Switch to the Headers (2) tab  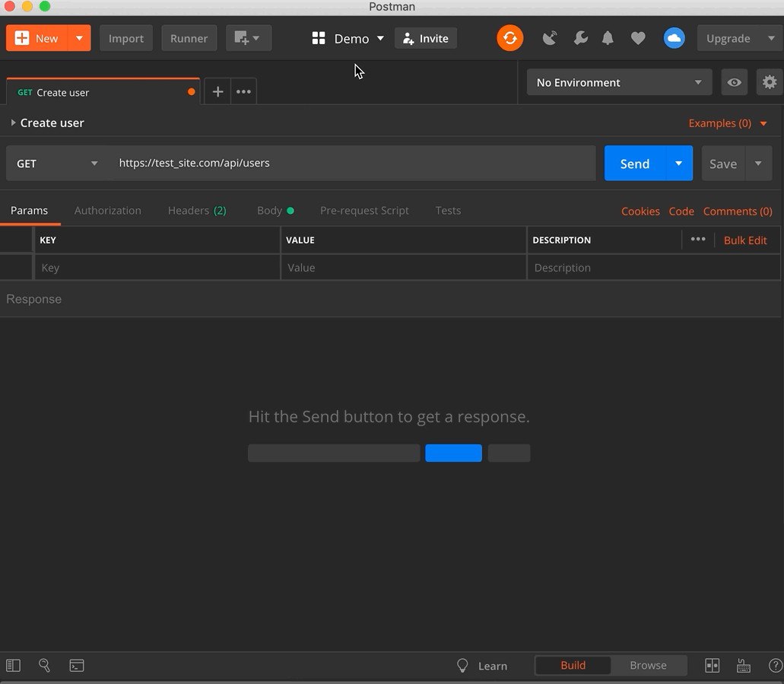(197, 210)
